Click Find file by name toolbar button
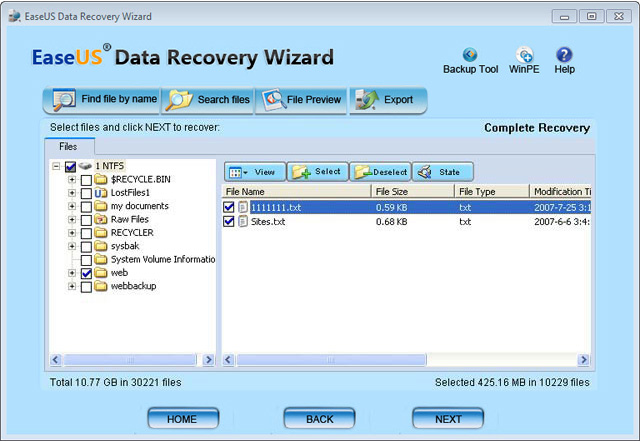The width and height of the screenshot is (640, 442). coord(102,100)
